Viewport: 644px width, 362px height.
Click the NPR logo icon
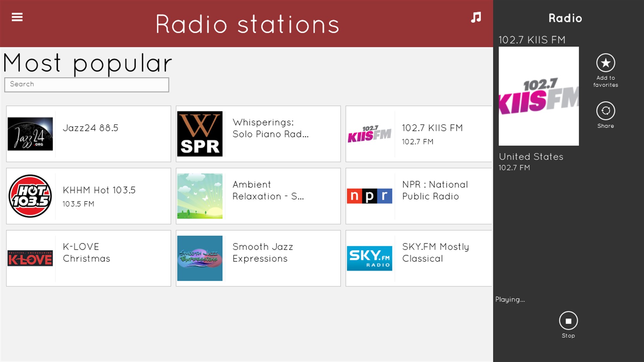[x=369, y=196]
